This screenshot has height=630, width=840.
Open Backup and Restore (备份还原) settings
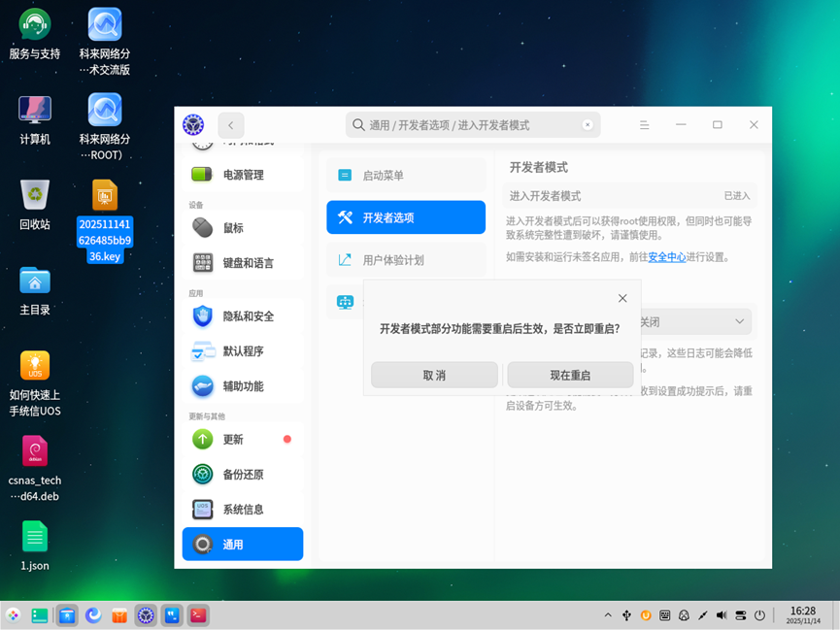click(x=241, y=474)
